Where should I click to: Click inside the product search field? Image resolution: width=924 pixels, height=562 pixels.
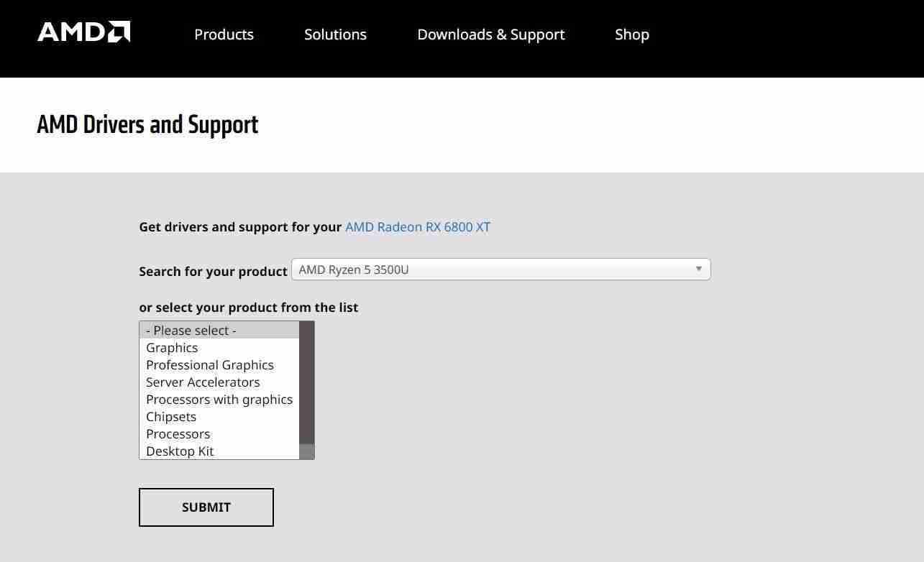coord(467,270)
